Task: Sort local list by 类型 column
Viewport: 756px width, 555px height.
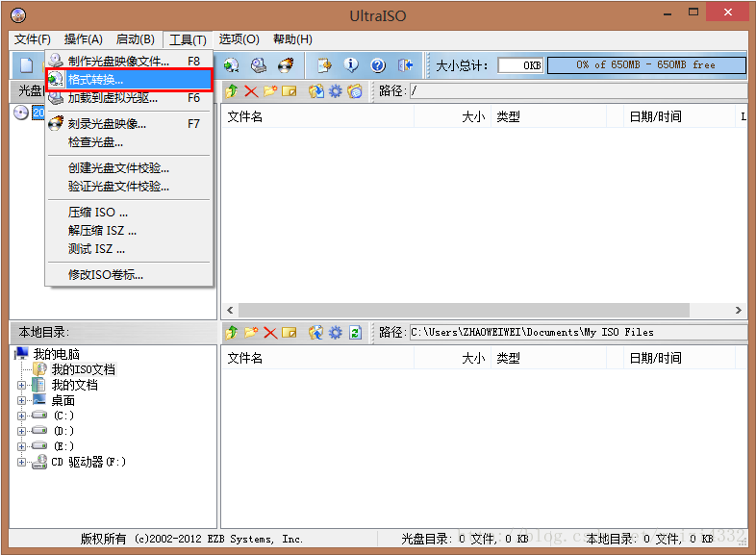Action: [548, 358]
